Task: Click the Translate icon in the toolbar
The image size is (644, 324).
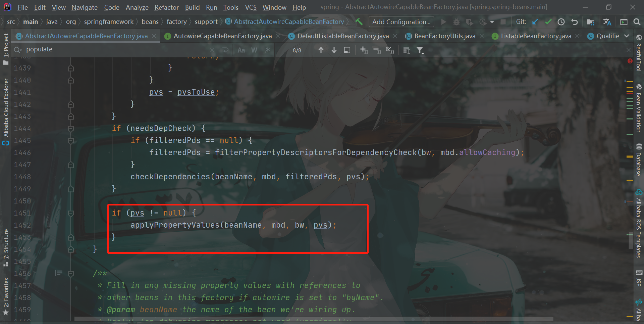Action: tap(607, 22)
